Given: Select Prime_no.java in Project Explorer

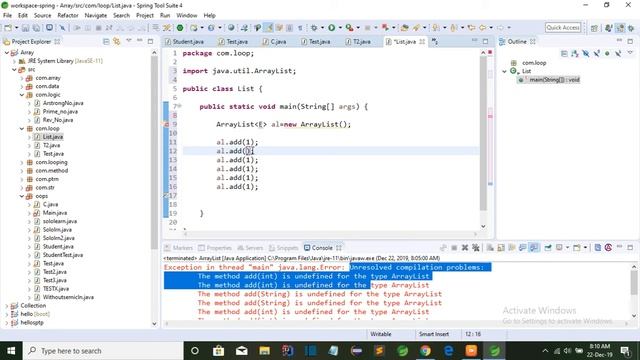Looking at the screenshot, I should (x=60, y=111).
